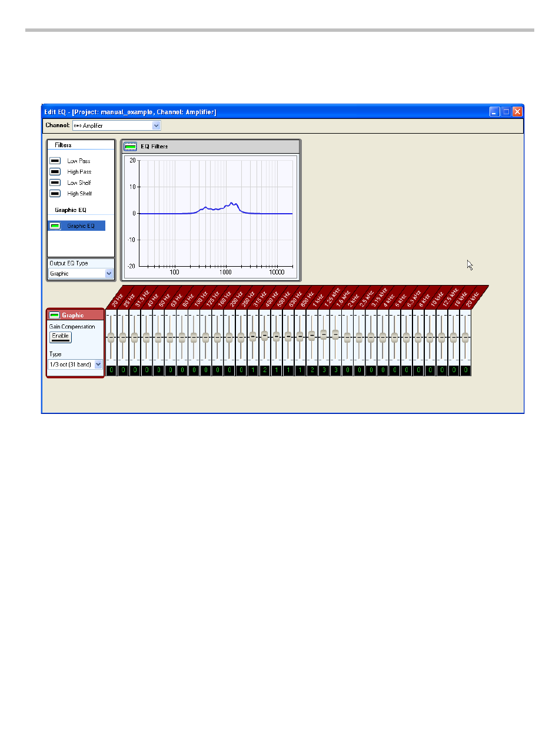This screenshot has width=559, height=756.
Task: Select the High Shelf filter icon
Action: point(55,193)
